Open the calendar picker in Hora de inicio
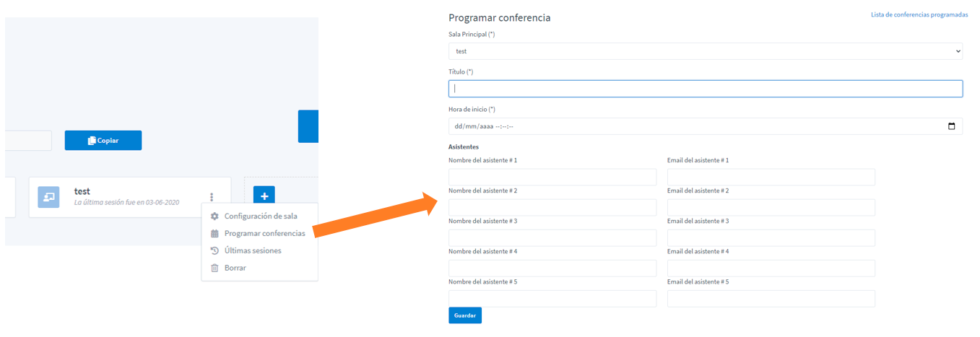980x337 pixels. tap(951, 126)
